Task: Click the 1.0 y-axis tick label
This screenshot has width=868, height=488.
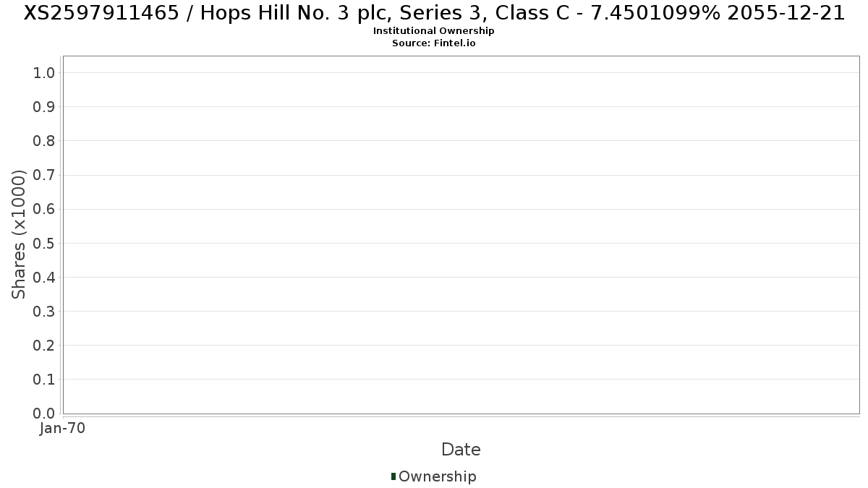Action: coord(44,72)
